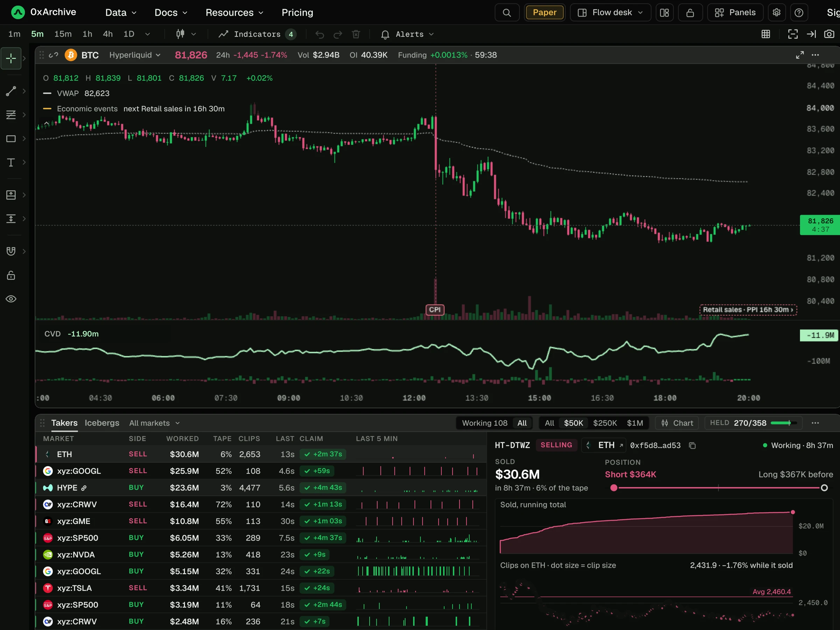Select the xyz:GME SELL row
Image resolution: width=840 pixels, height=630 pixels.
(261, 521)
